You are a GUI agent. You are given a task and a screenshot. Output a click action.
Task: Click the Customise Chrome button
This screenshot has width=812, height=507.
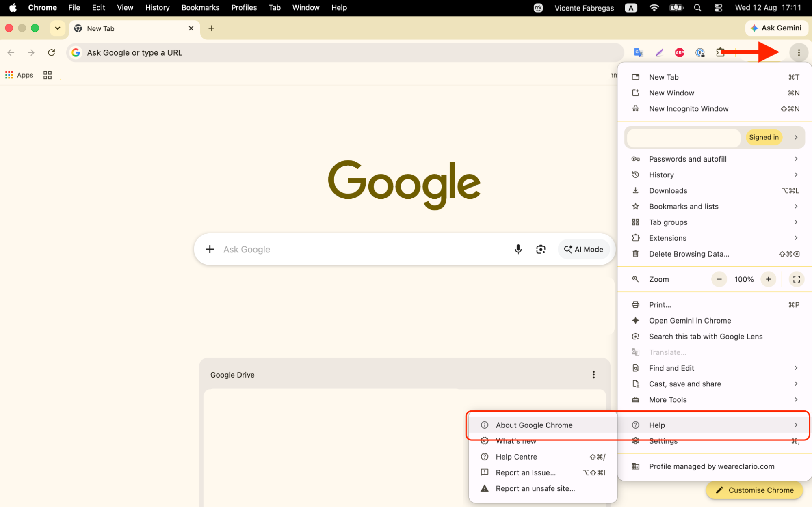pyautogui.click(x=754, y=490)
